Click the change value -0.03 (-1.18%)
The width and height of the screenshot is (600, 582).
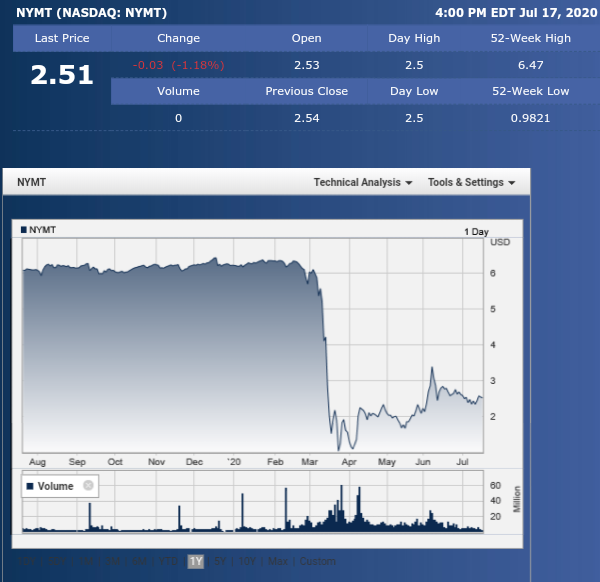pyautogui.click(x=178, y=65)
